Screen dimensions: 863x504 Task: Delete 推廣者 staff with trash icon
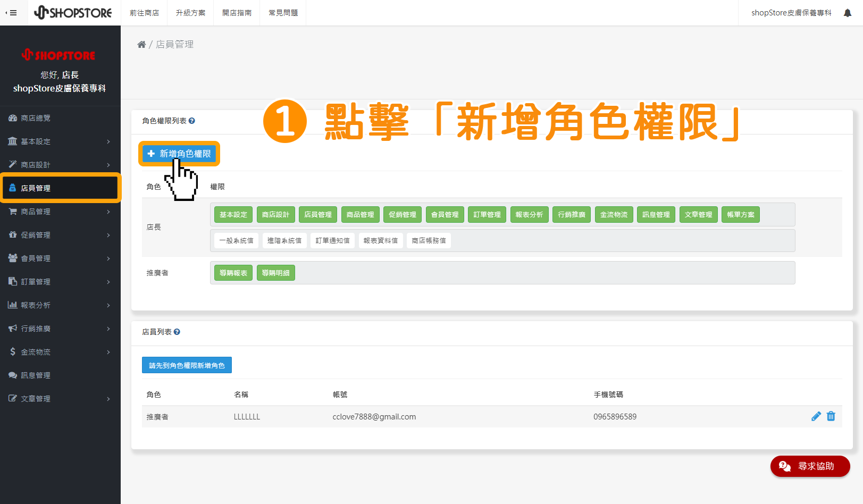(x=831, y=416)
